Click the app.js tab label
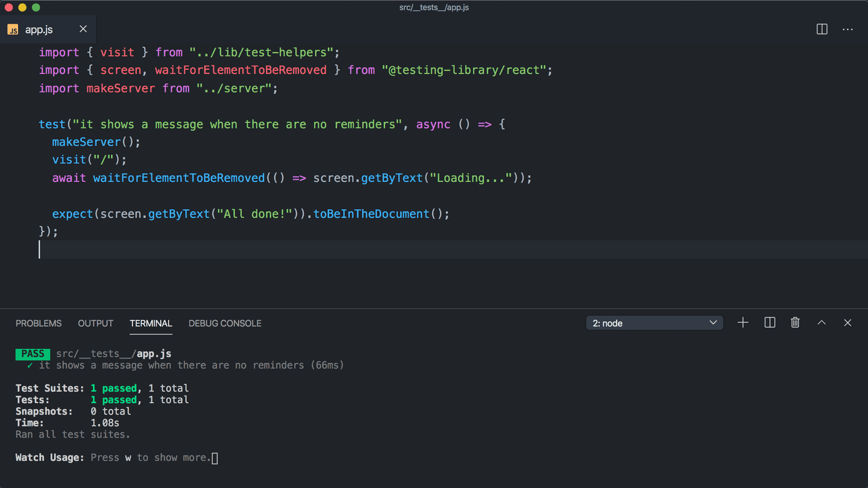 tap(39, 30)
